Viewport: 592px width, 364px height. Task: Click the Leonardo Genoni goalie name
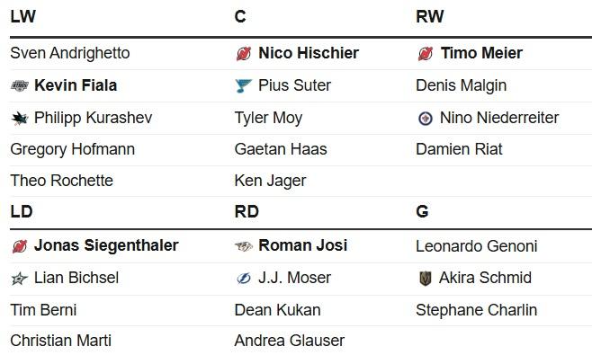(x=477, y=246)
